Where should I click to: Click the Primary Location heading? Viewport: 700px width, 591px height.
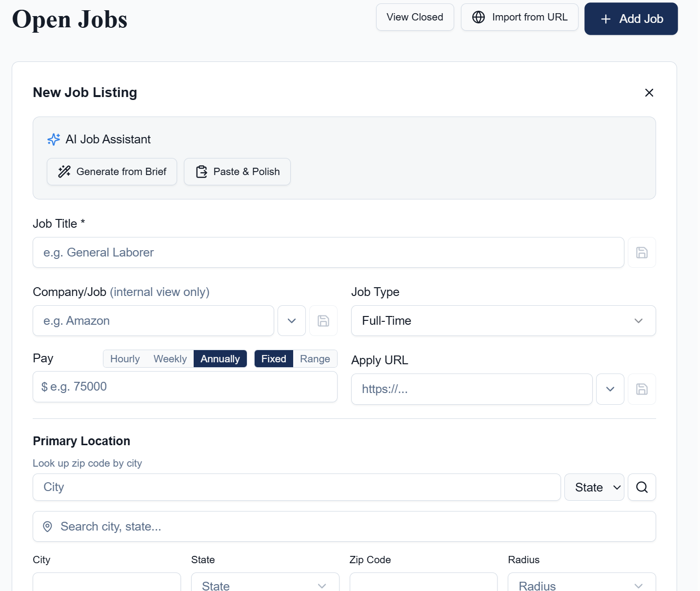[81, 441]
